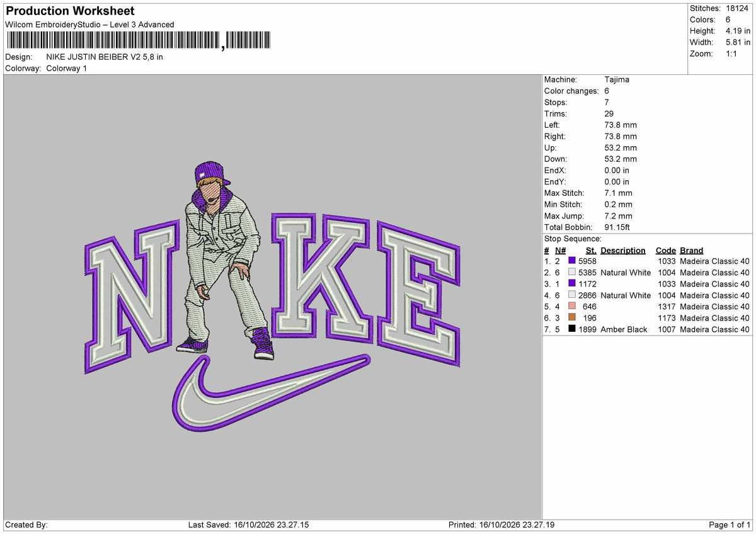The height and width of the screenshot is (534, 756).
Task: Click the stitch count 5958 in stop row 1
Action: 587,261
